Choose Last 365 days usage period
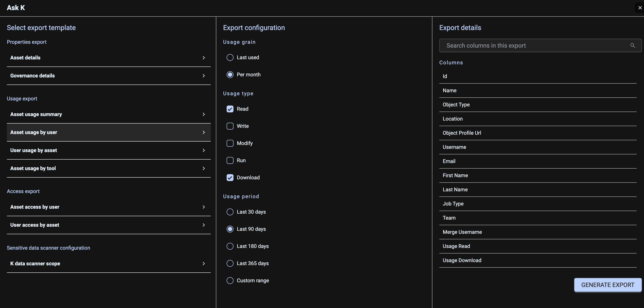Image resolution: width=644 pixels, height=308 pixels. tap(230, 263)
